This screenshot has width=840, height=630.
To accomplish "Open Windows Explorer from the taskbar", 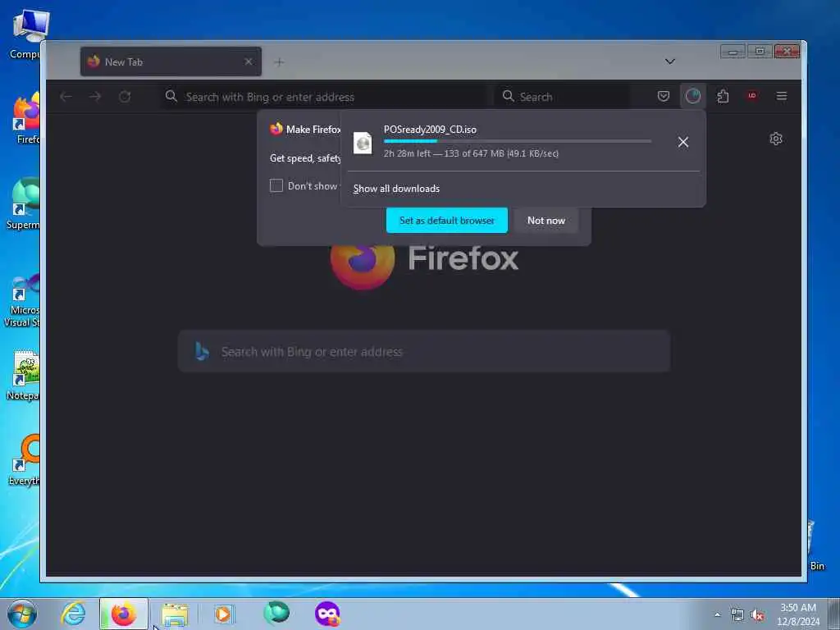I will tap(175, 614).
